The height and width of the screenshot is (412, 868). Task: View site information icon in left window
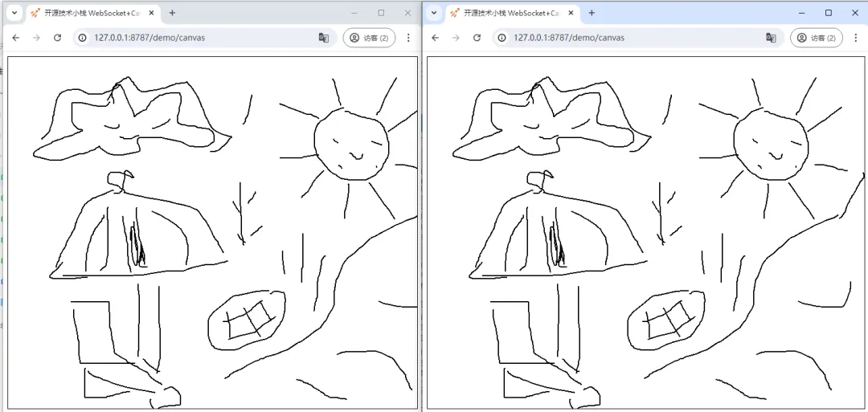click(x=83, y=38)
